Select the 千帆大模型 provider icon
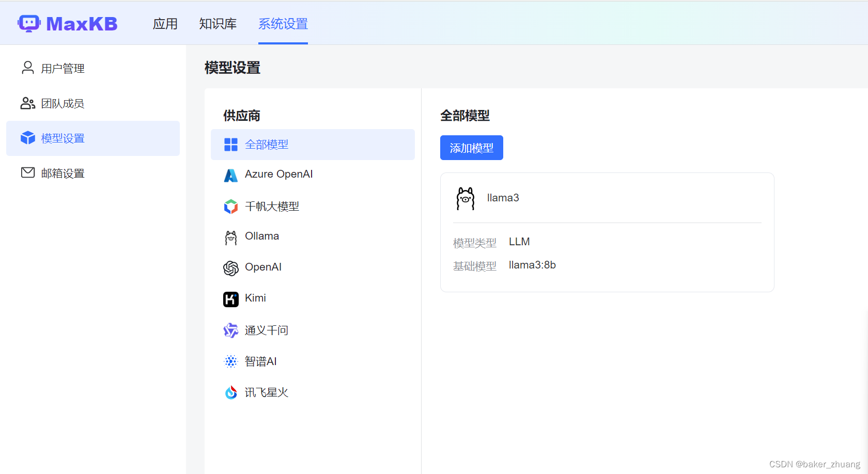 point(230,206)
